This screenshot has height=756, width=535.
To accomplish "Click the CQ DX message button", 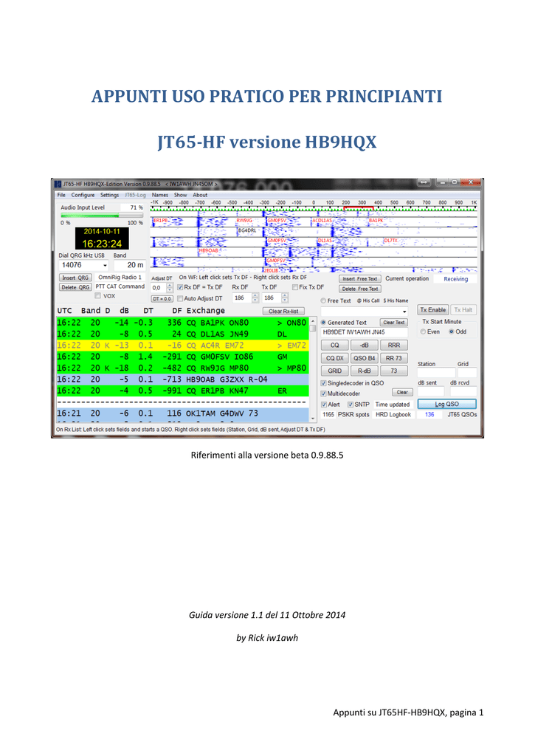I will pyautogui.click(x=334, y=358).
